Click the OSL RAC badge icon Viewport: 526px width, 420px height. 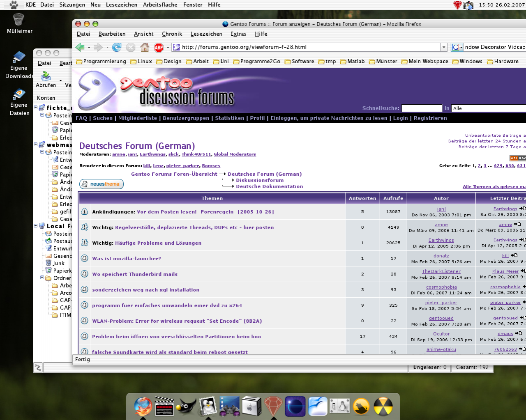pyautogui.click(x=518, y=158)
